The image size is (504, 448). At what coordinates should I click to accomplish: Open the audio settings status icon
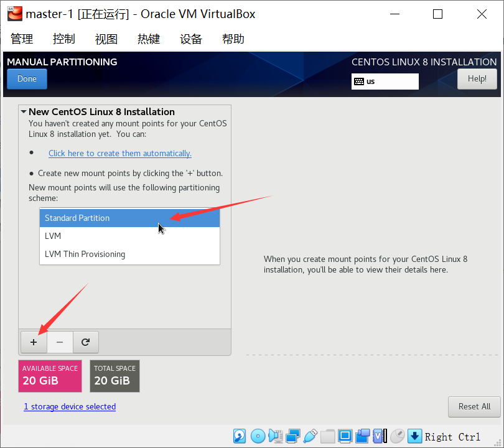click(x=276, y=436)
